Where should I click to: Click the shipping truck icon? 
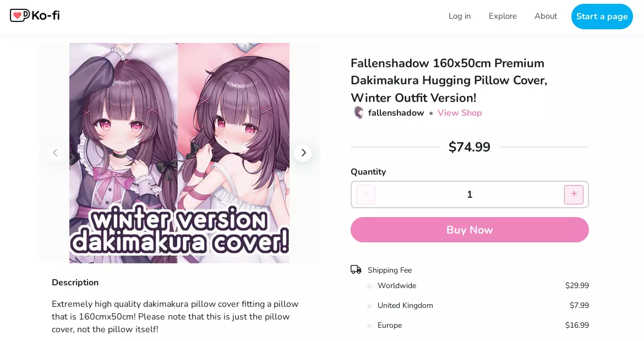tap(356, 269)
